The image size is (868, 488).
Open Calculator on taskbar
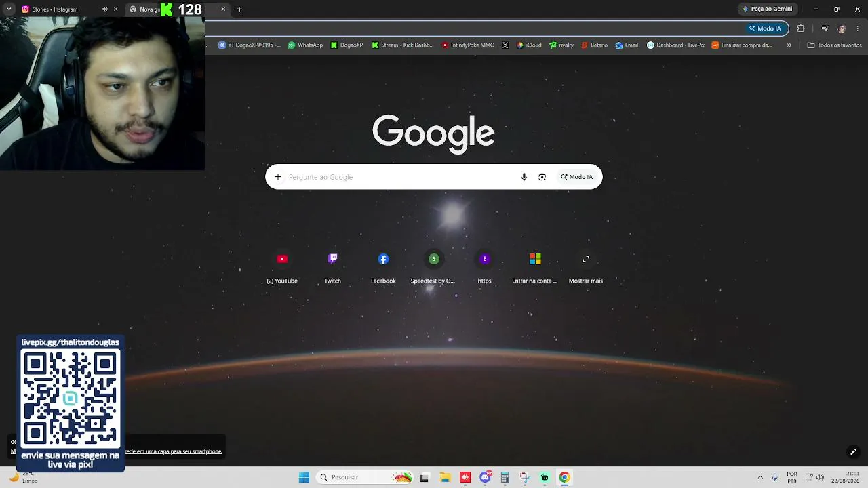coord(505,477)
